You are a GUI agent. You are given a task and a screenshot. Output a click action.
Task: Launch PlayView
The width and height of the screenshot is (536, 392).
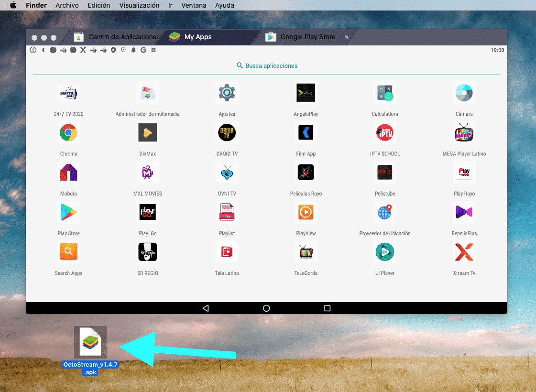[306, 212]
